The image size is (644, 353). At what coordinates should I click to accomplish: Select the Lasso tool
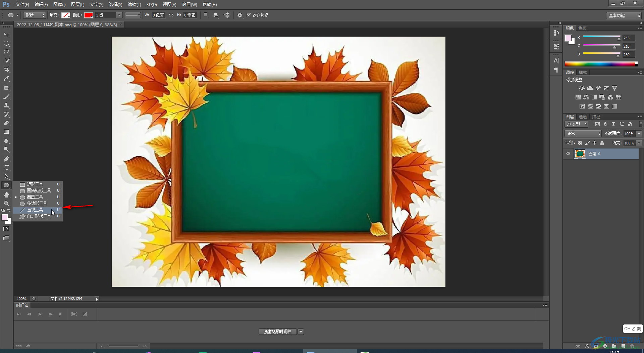(x=6, y=52)
